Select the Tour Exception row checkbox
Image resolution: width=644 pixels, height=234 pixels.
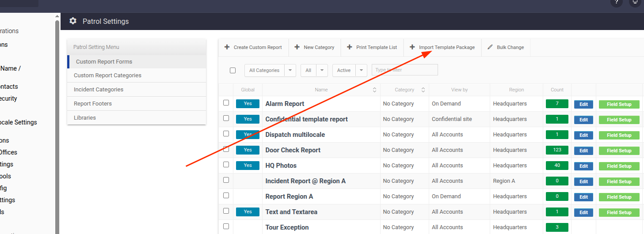coord(226,226)
